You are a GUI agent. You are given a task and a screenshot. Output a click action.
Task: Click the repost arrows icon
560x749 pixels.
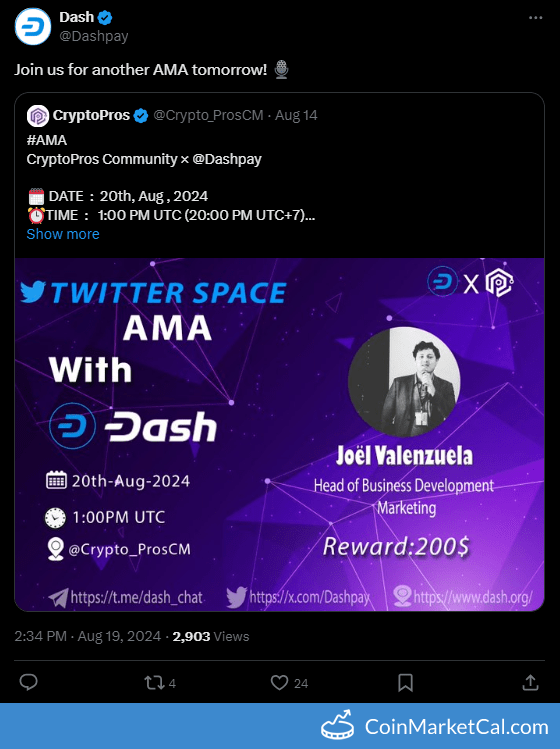[154, 683]
